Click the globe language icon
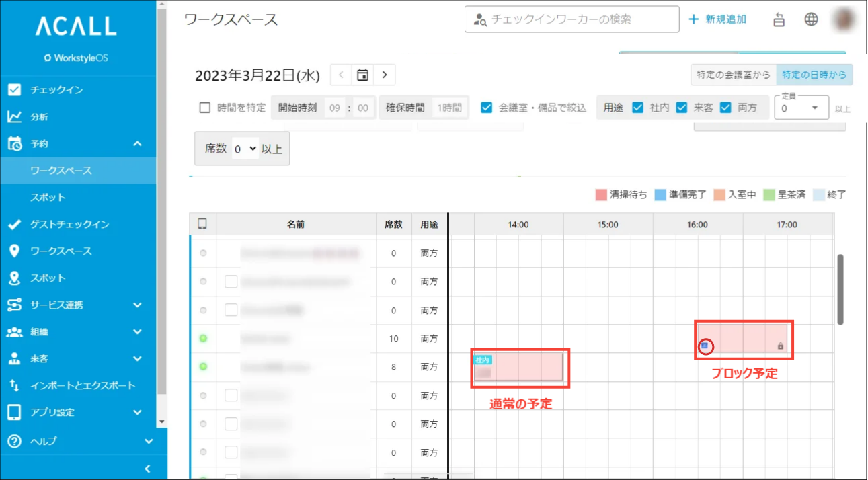The height and width of the screenshot is (480, 868). pyautogui.click(x=812, y=19)
